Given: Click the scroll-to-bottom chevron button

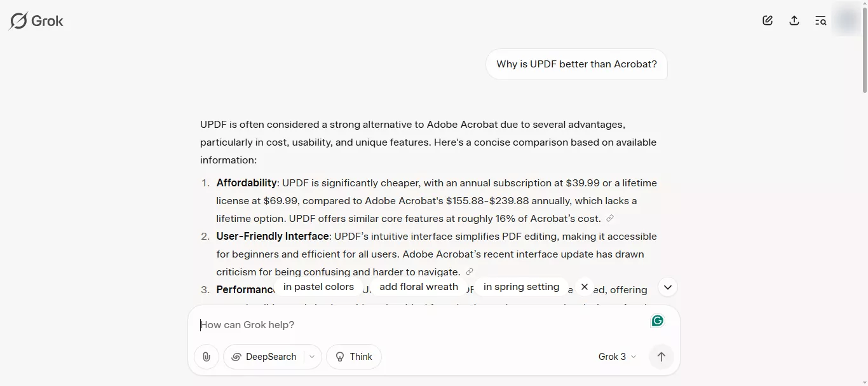Looking at the screenshot, I should pyautogui.click(x=668, y=287).
